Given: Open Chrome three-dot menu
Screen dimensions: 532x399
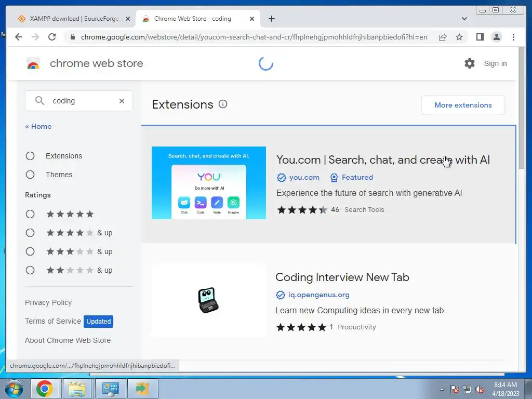Looking at the screenshot, I should point(513,37).
